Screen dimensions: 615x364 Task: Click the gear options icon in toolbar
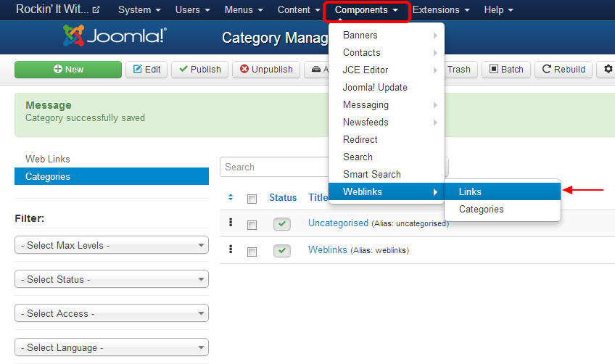608,69
